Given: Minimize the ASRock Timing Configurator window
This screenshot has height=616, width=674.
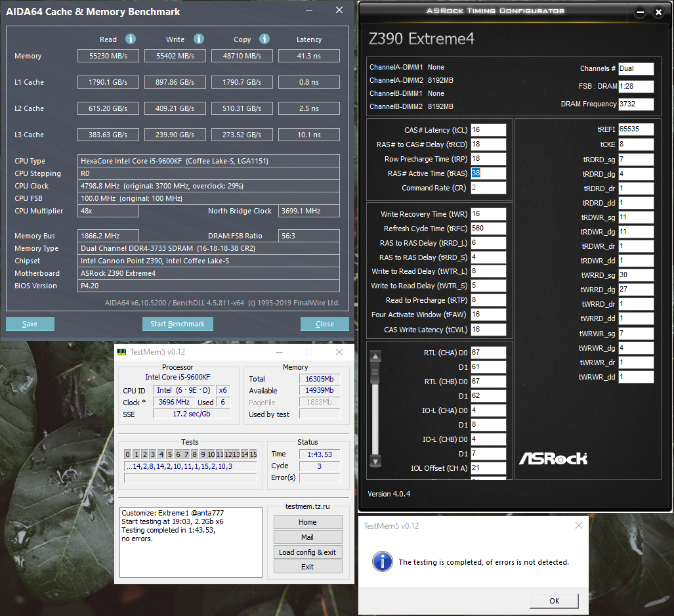Looking at the screenshot, I should pos(640,12).
